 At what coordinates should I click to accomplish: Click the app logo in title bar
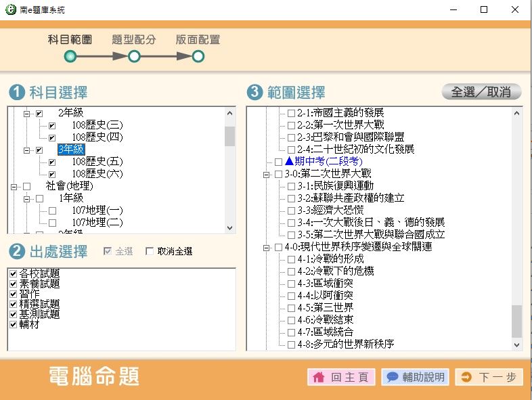click(x=10, y=10)
